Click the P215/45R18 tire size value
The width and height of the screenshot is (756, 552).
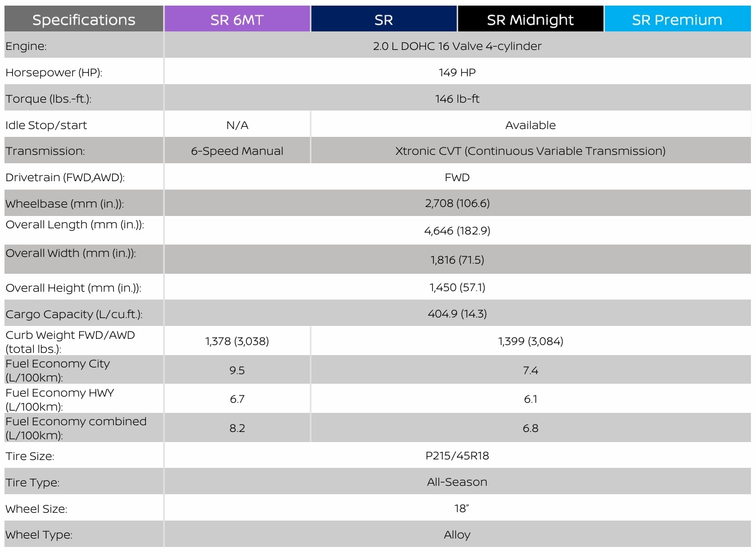[457, 456]
